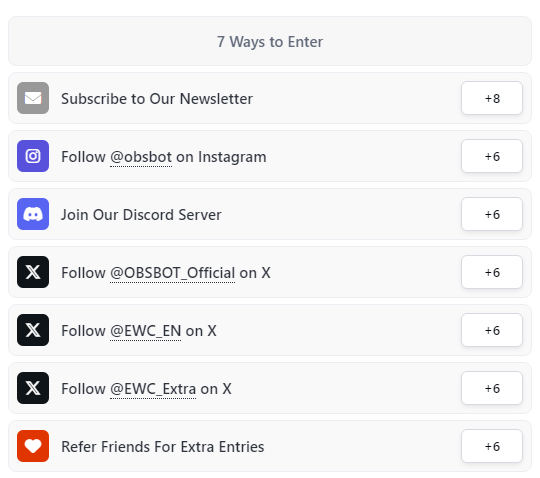This screenshot has width=540, height=478.
Task: Open the @obsbot Instagram link
Action: (141, 157)
